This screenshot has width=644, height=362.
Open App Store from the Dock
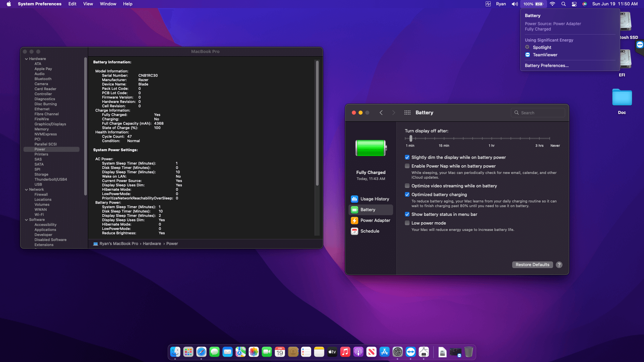pos(384,352)
